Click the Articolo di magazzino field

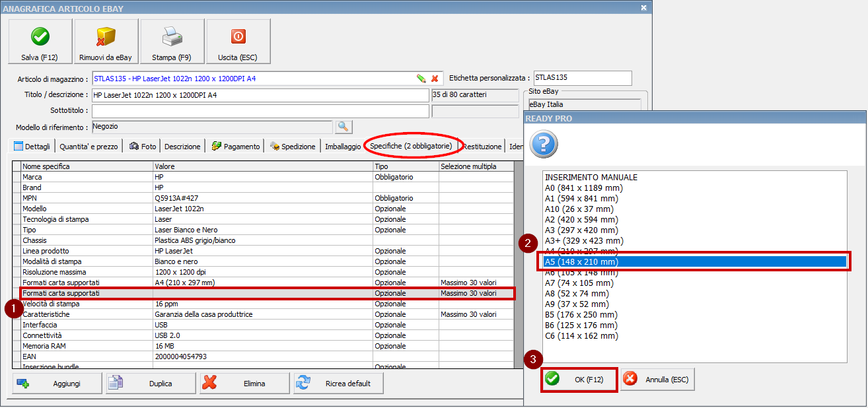(x=254, y=79)
